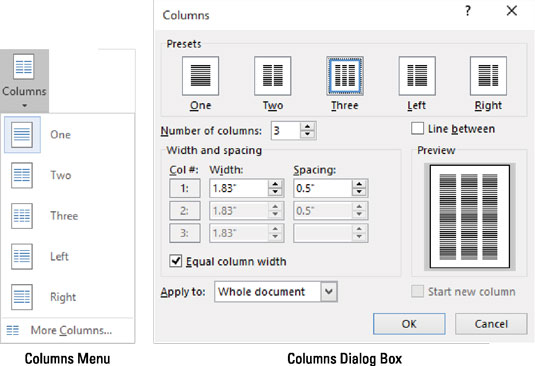The image size is (535, 366).
Task: Enable the Line between checkbox
Action: [x=417, y=129]
